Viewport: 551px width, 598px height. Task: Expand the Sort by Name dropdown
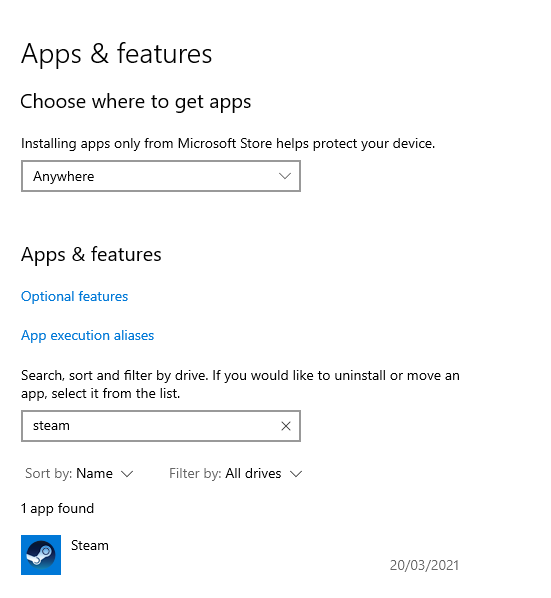[79, 474]
